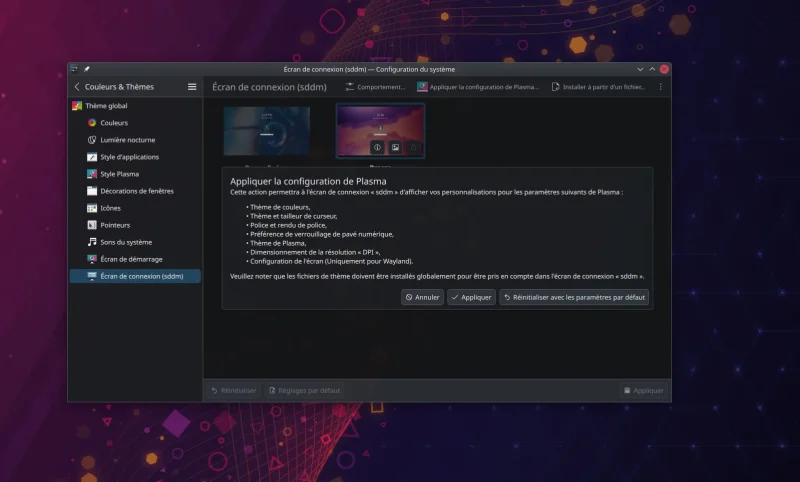Select Pointeurs in the sidebar
800x482 pixels.
point(135,225)
